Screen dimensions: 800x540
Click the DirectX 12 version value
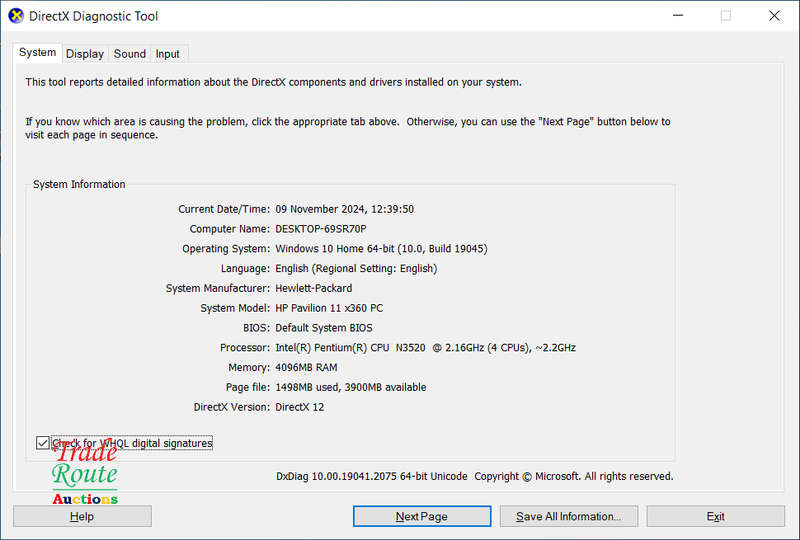tap(299, 407)
